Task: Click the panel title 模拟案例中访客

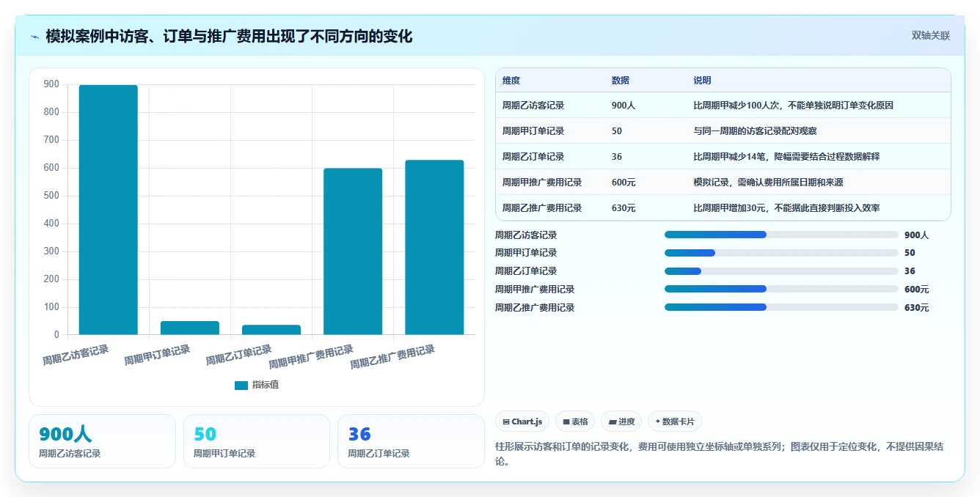Action: [x=229, y=36]
